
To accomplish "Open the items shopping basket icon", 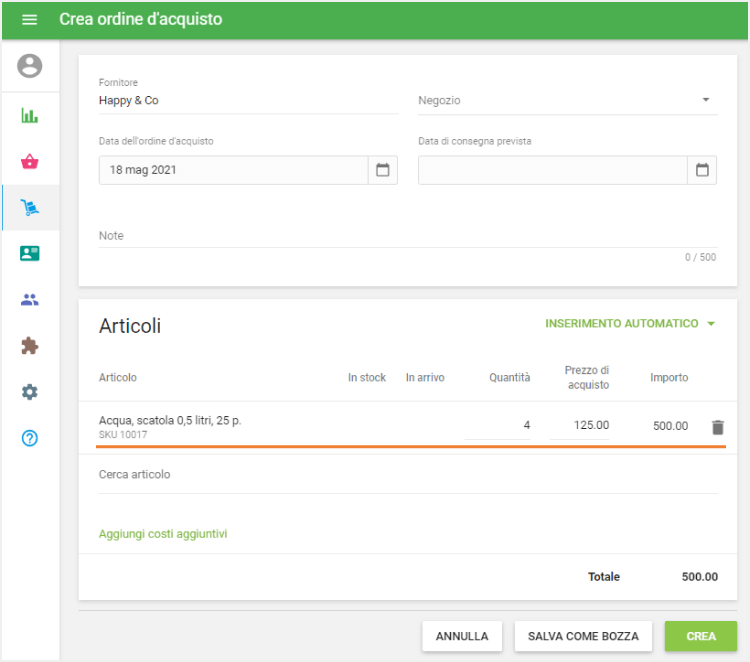I will pyautogui.click(x=30, y=161).
